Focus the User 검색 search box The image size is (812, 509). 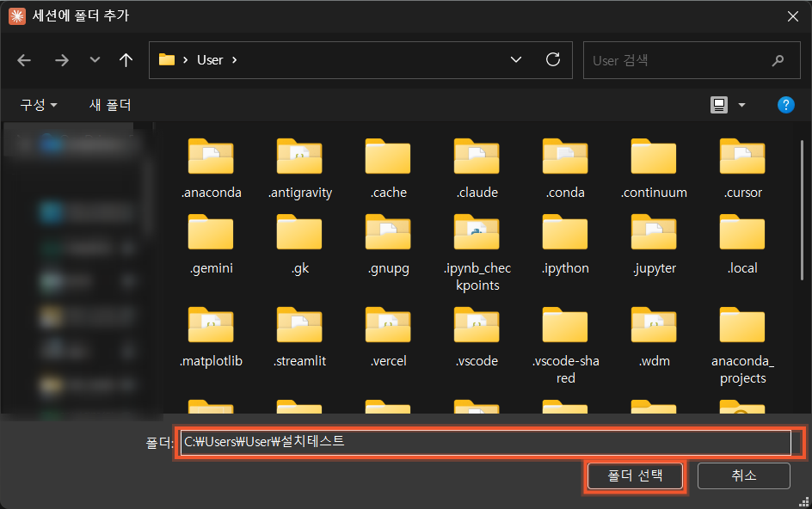pos(692,60)
